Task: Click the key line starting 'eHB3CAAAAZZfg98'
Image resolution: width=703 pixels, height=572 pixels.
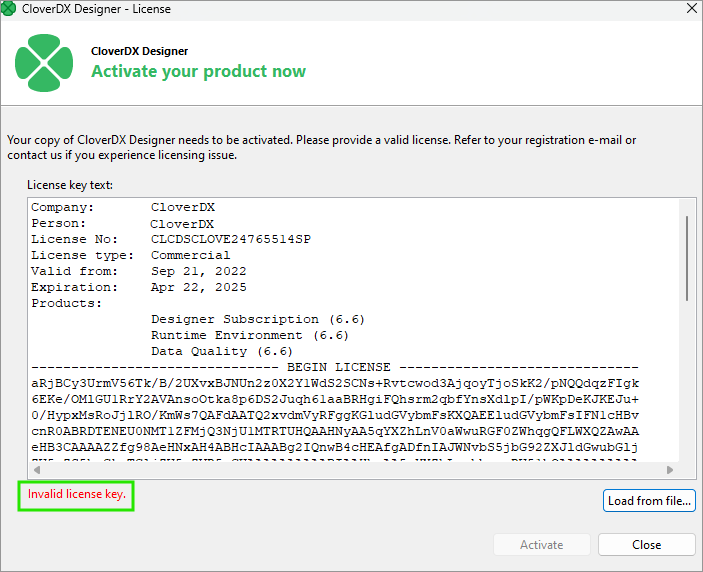Action: point(335,447)
